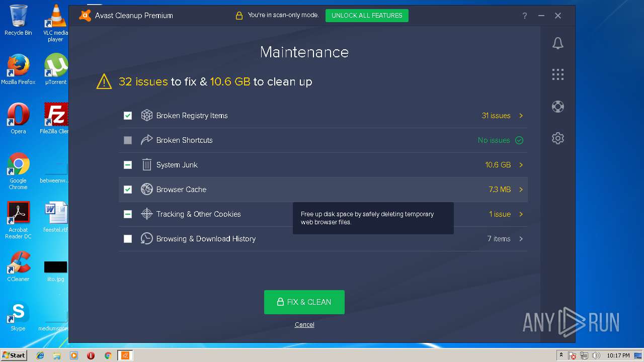
Task: Open the notifications bell in Avast sidebar
Action: click(557, 43)
